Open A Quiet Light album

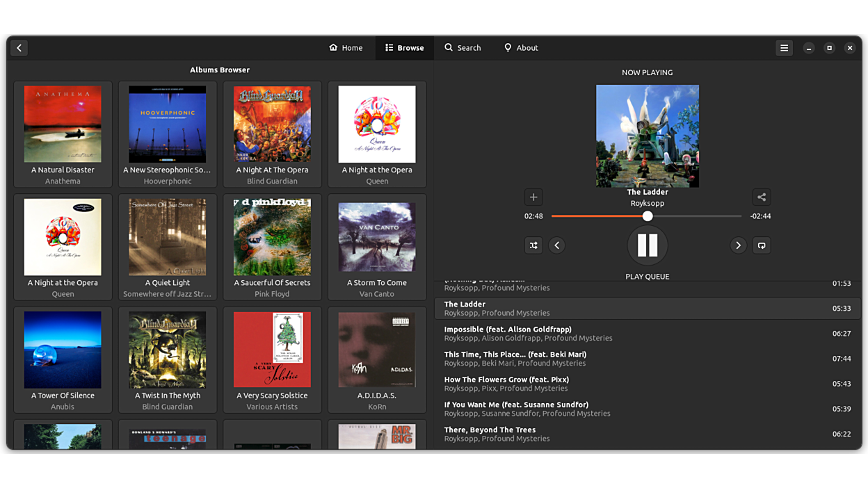pyautogui.click(x=167, y=247)
